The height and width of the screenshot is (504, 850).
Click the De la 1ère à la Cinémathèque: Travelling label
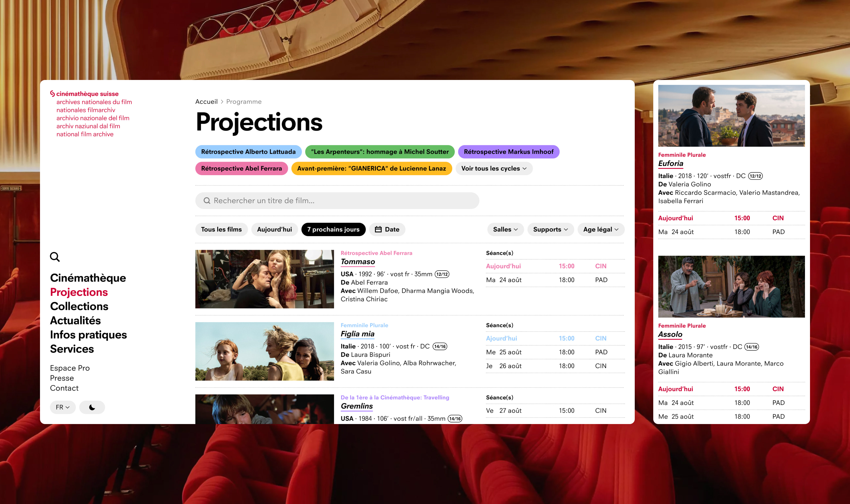tap(395, 398)
